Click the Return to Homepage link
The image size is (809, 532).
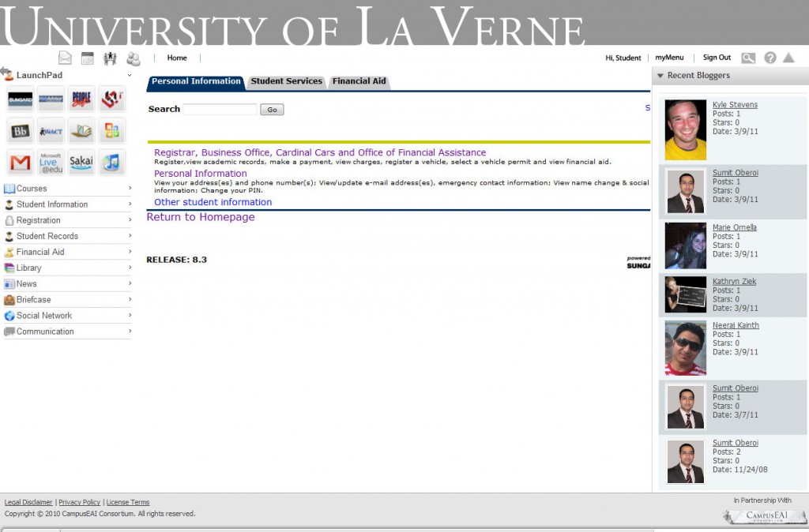tap(201, 217)
